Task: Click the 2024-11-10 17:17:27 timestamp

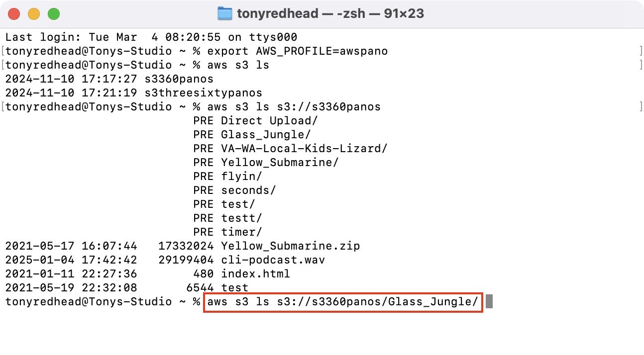Action: coord(71,79)
